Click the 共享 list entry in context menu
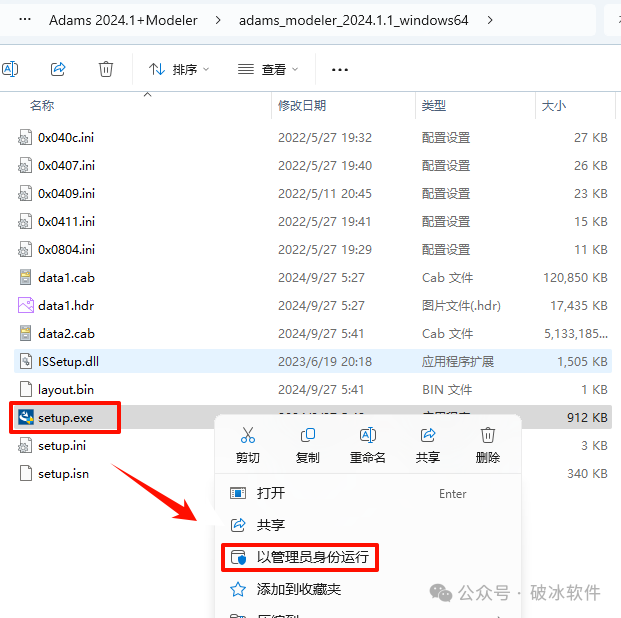The image size is (621, 618). click(368, 525)
